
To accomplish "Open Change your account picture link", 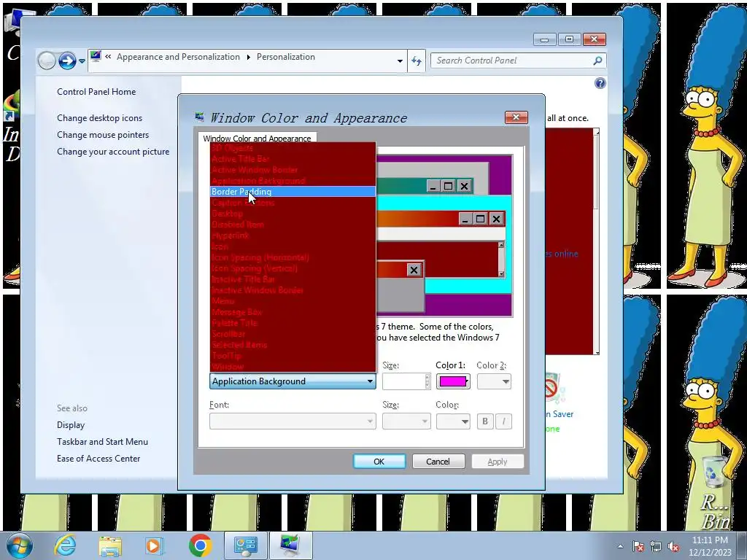I will click(113, 152).
